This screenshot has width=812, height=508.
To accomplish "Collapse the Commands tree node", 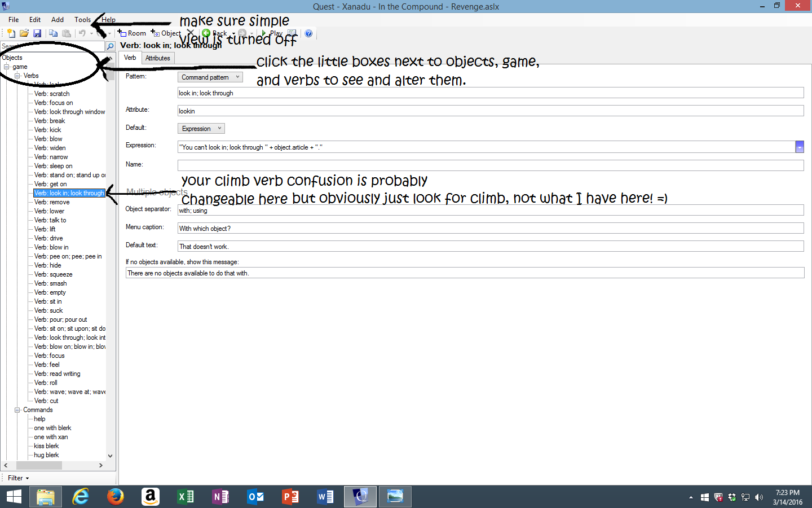I will (x=17, y=410).
